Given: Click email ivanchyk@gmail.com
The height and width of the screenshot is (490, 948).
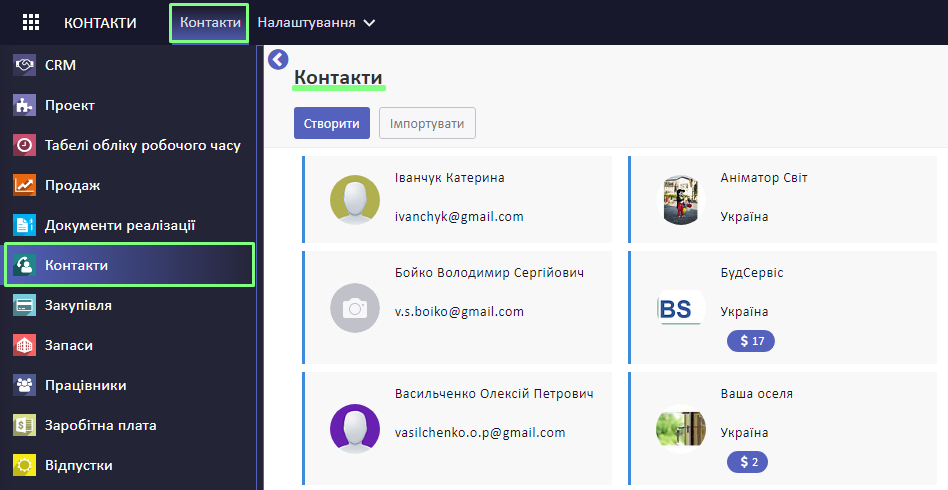Looking at the screenshot, I should 459,217.
